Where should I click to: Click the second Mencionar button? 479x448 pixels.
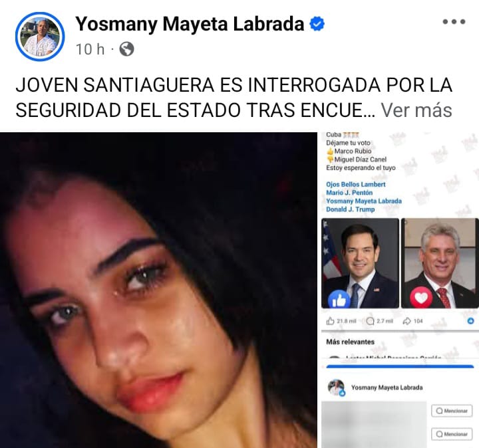click(x=452, y=434)
